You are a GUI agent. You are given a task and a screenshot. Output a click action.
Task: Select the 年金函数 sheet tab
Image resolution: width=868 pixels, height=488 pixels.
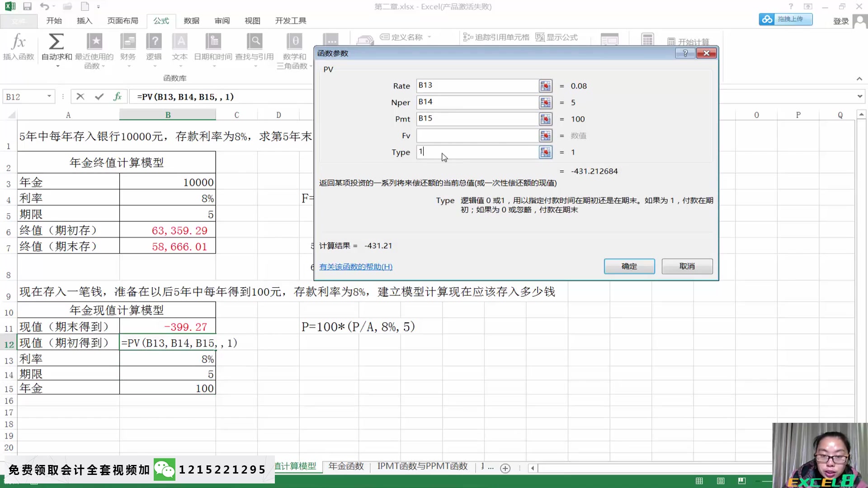(345, 466)
